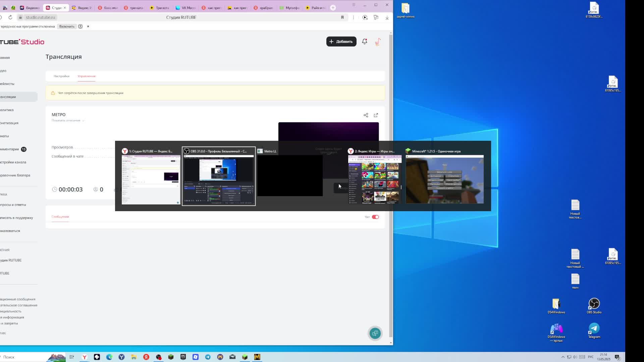Image resolution: width=644 pixels, height=362 pixels.
Task: Click the notifications bell icon
Action: coord(365,42)
